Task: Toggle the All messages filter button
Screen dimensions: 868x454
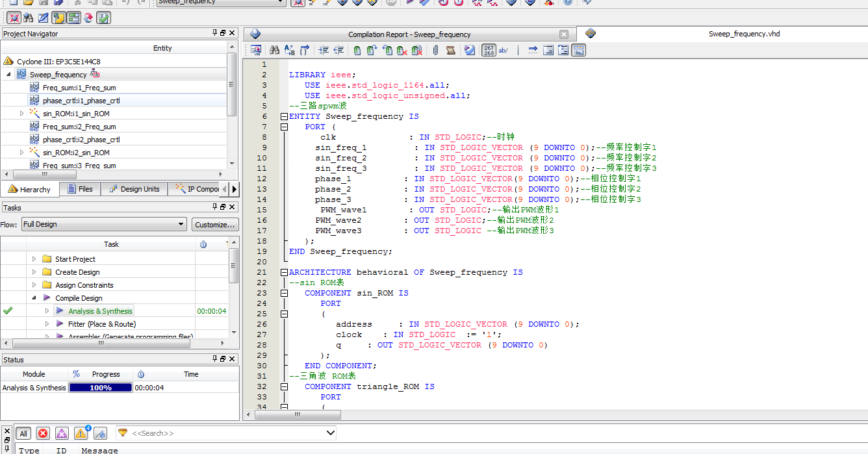Action: [23, 433]
